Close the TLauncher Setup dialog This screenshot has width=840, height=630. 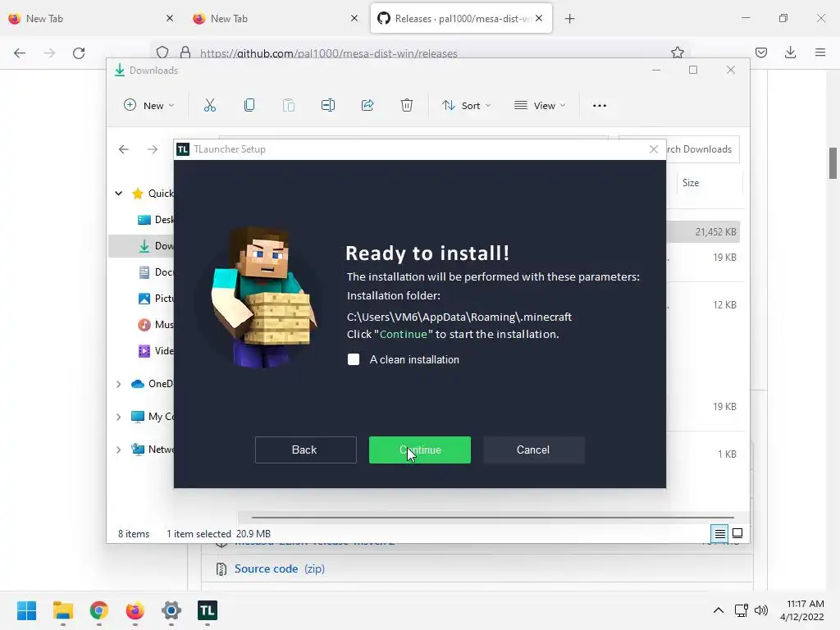(654, 149)
